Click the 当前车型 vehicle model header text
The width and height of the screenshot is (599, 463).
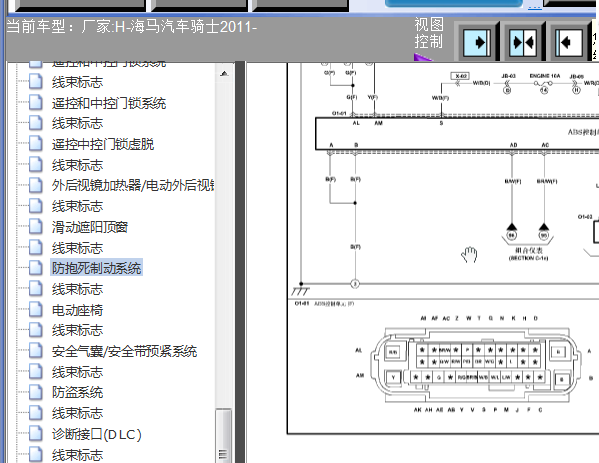coord(131,27)
